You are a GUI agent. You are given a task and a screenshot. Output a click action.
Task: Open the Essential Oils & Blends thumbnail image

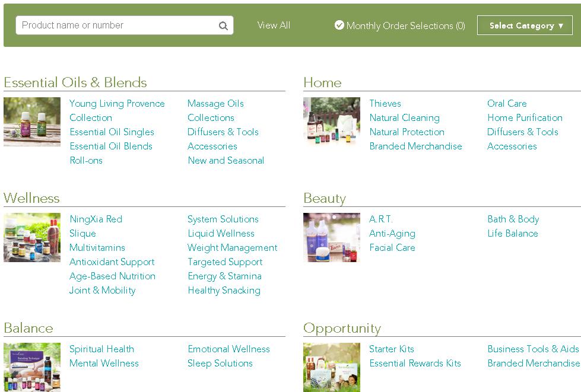point(32,122)
